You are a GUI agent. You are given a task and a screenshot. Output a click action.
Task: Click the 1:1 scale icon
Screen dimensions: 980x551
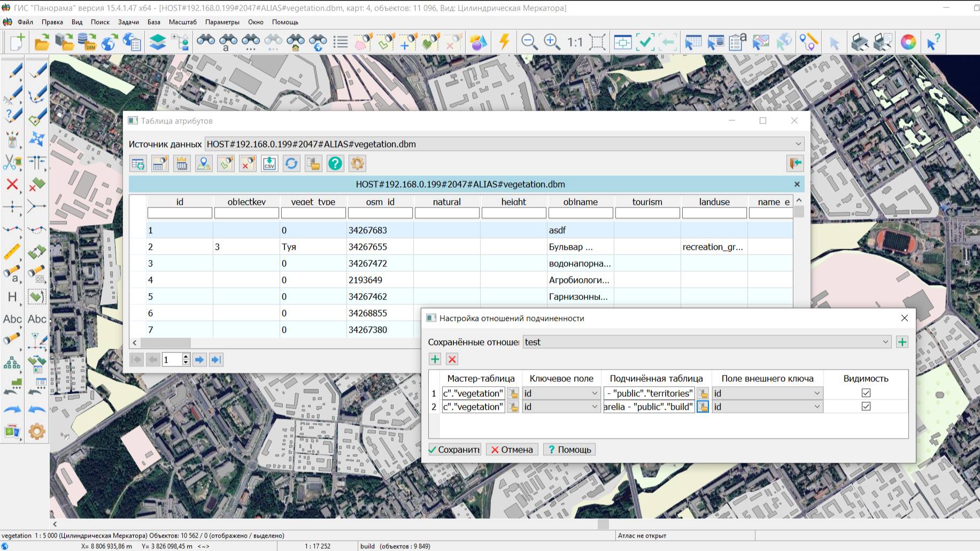click(575, 42)
